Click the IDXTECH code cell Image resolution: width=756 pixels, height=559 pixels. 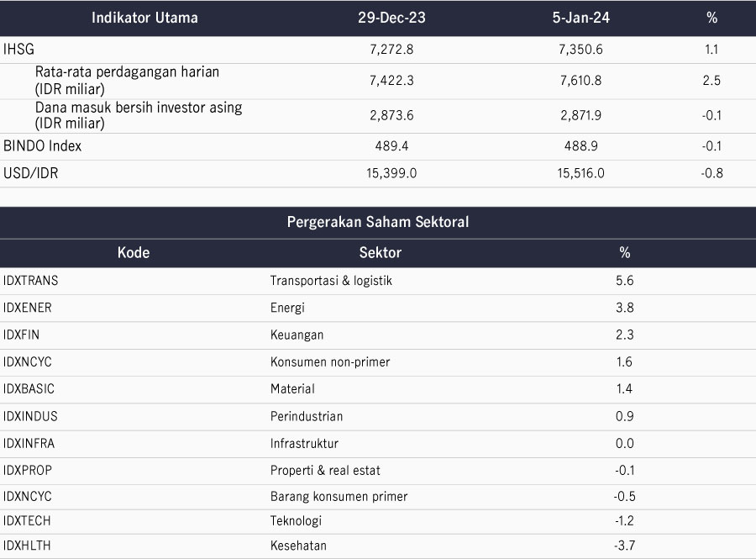27,521
